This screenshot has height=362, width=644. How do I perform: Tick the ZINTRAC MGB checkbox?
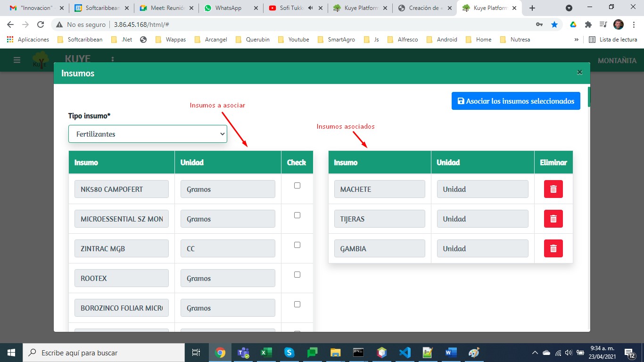[x=297, y=245]
